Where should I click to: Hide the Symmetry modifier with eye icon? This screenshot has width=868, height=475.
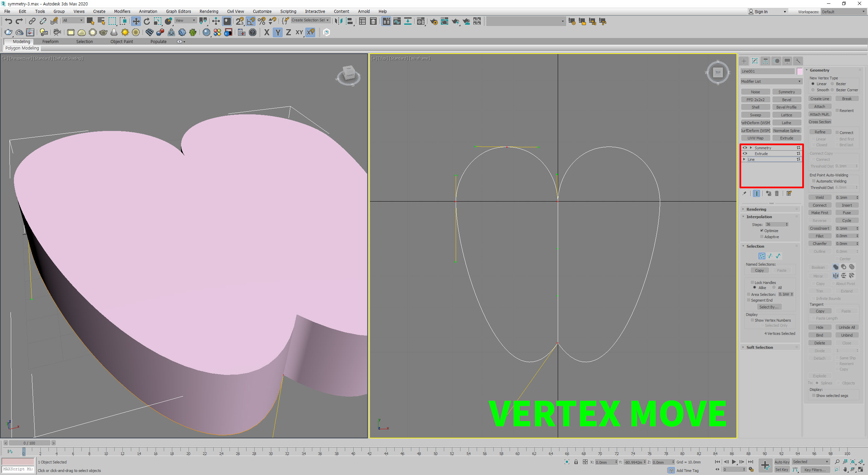745,148
